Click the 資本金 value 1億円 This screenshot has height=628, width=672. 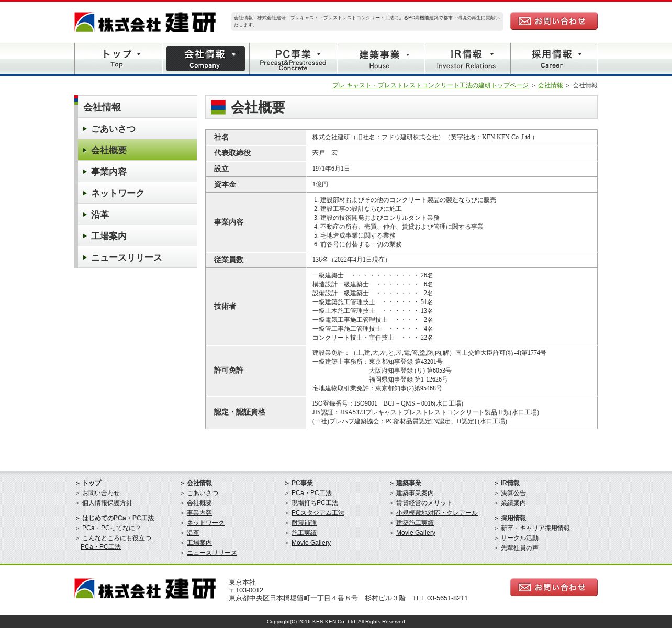click(x=320, y=184)
